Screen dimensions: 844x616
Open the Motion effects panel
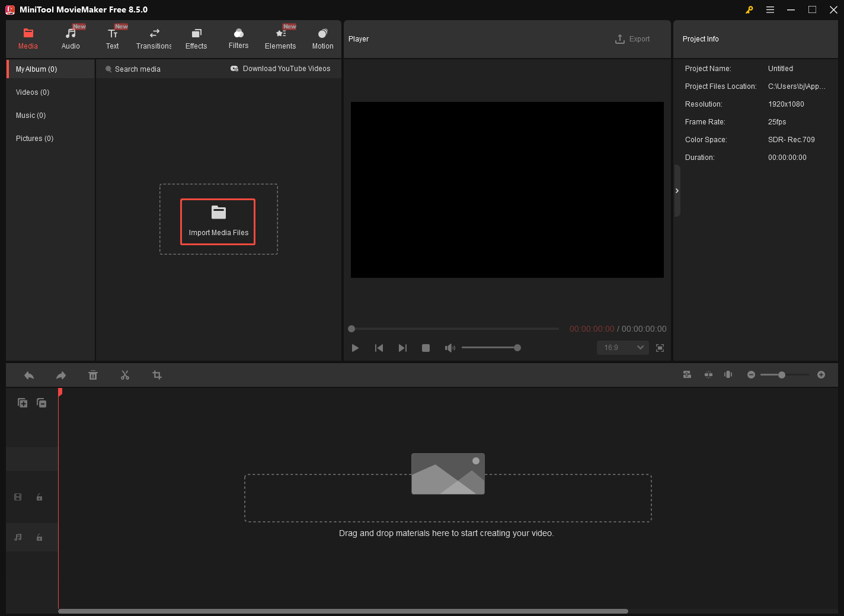322,38
